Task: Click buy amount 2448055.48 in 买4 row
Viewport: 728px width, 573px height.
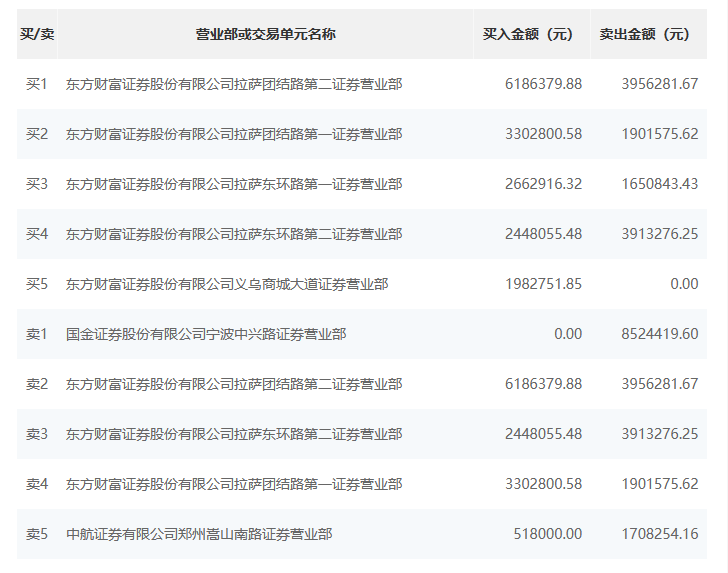Action: coord(543,234)
